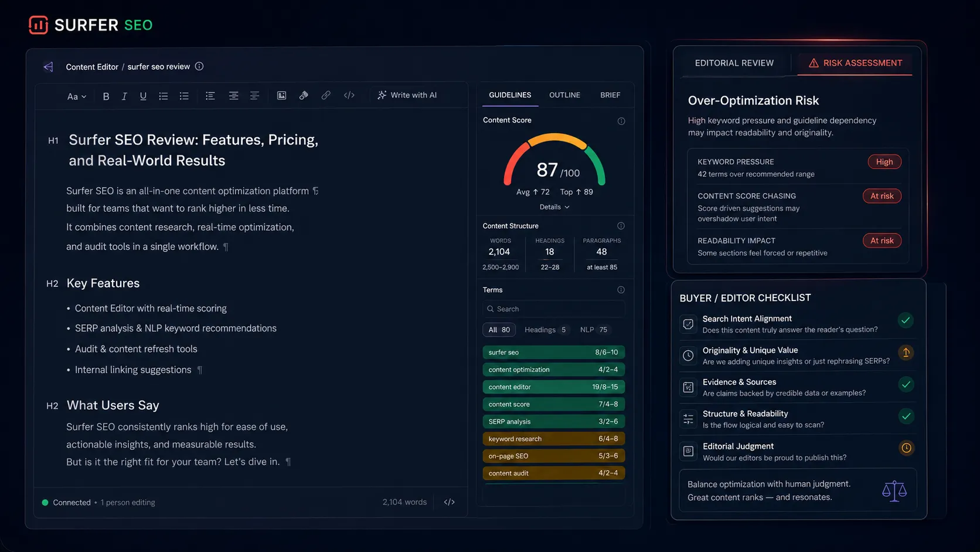Select the All 80 terms filter
Viewport: 980px width, 552px height.
(x=499, y=330)
